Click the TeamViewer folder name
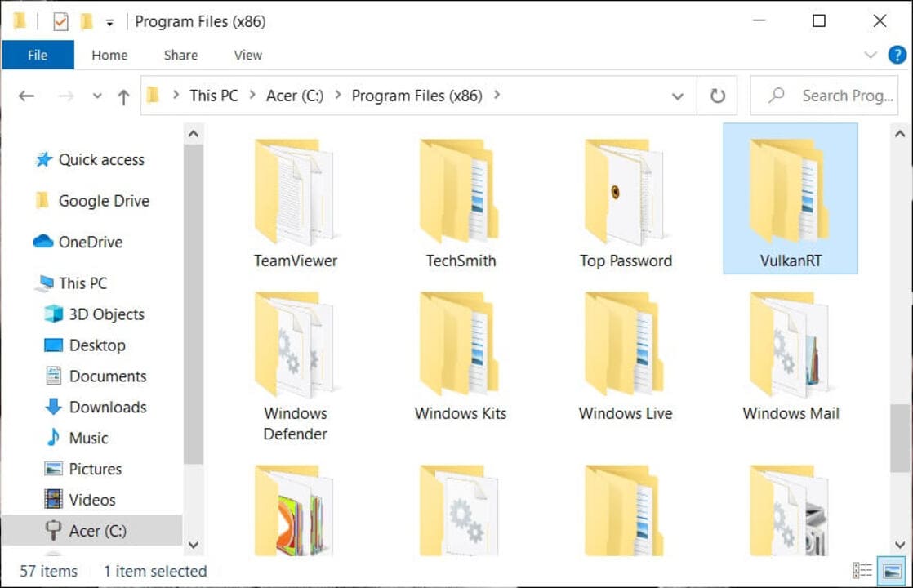The height and width of the screenshot is (588, 913). (295, 261)
